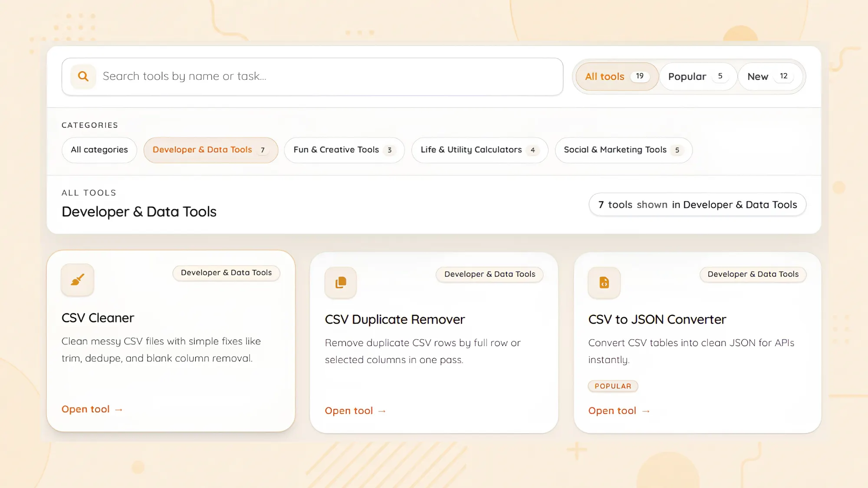Click the '7 tools shown' status pill
Image resolution: width=868 pixels, height=488 pixels.
[697, 205]
